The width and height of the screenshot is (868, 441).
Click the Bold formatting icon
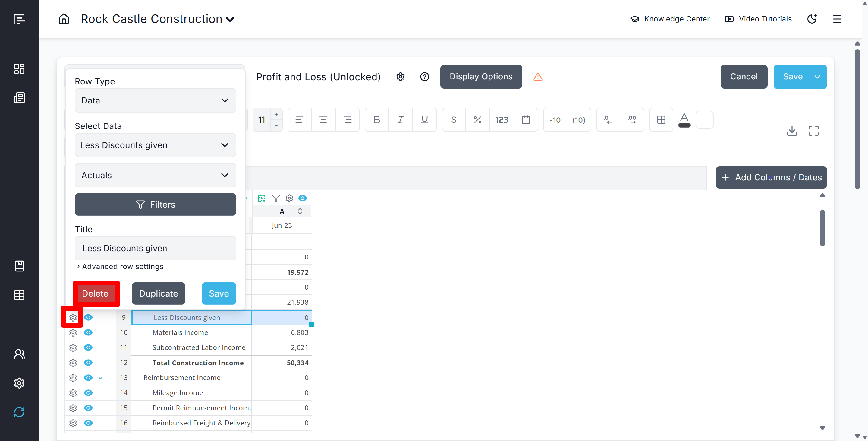point(376,120)
